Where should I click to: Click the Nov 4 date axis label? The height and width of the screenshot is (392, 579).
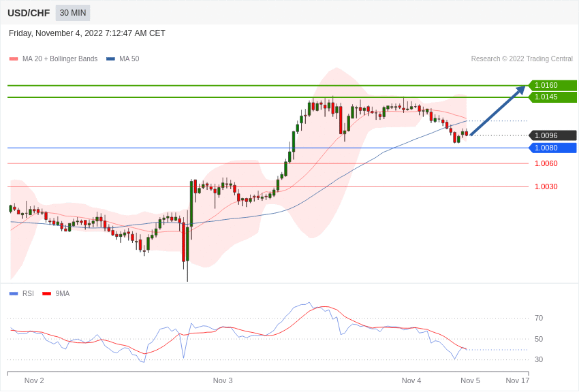411,380
